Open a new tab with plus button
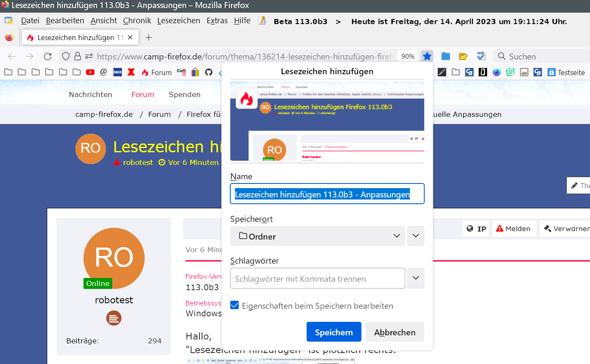 point(148,38)
